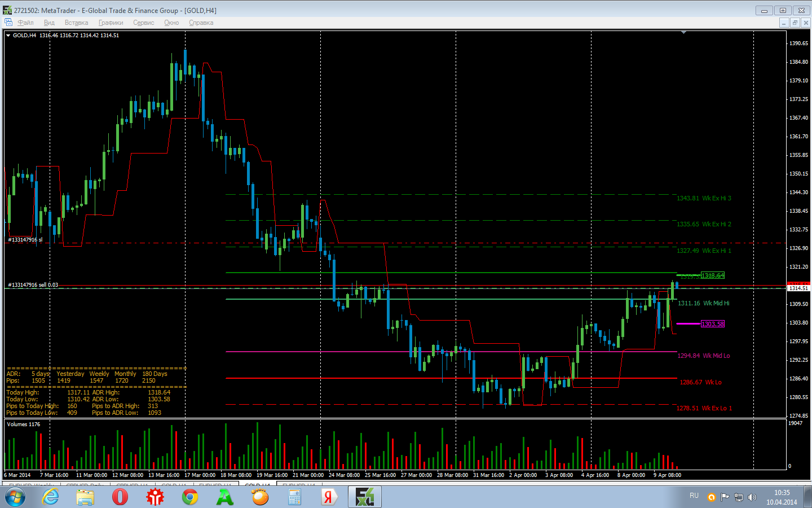The height and width of the screenshot is (508, 812).
Task: Restore down the inner chart window
Action: point(795,23)
